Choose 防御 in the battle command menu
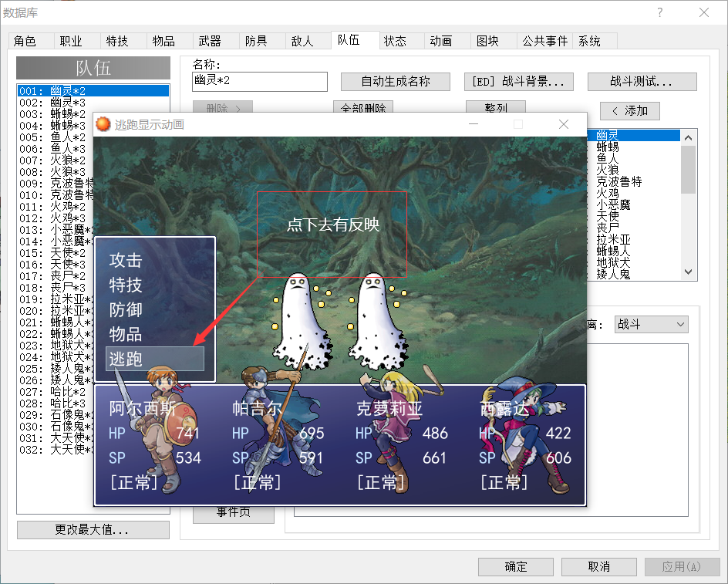The height and width of the screenshot is (584, 728). [x=126, y=309]
